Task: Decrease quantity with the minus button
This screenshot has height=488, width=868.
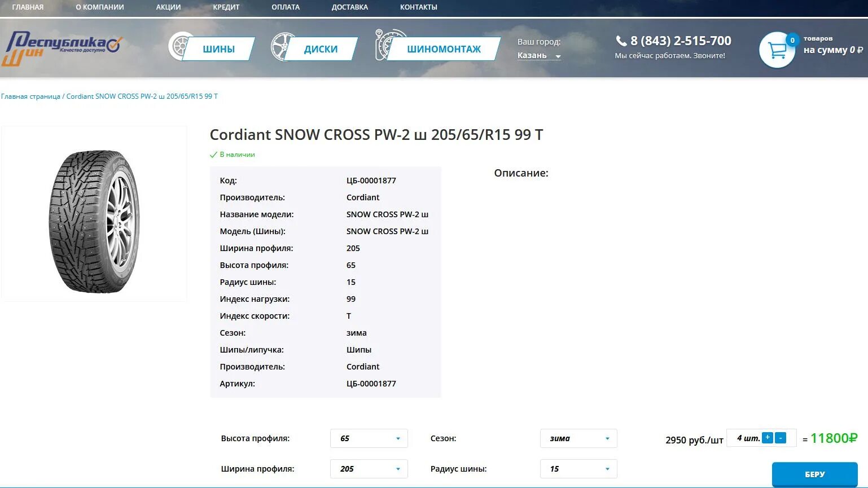Action: click(781, 438)
